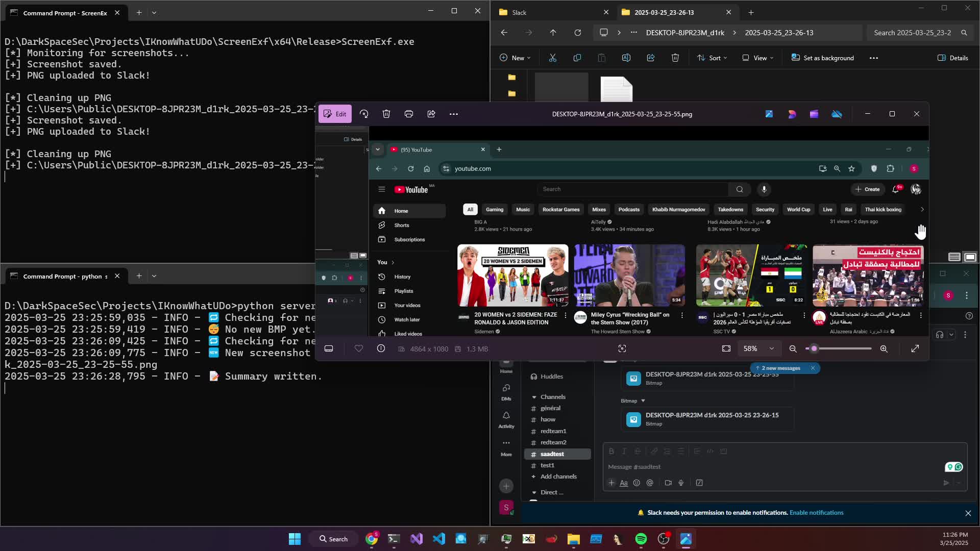This screenshot has height=551, width=980.
Task: Open Spotify from the taskbar
Action: [641, 539]
